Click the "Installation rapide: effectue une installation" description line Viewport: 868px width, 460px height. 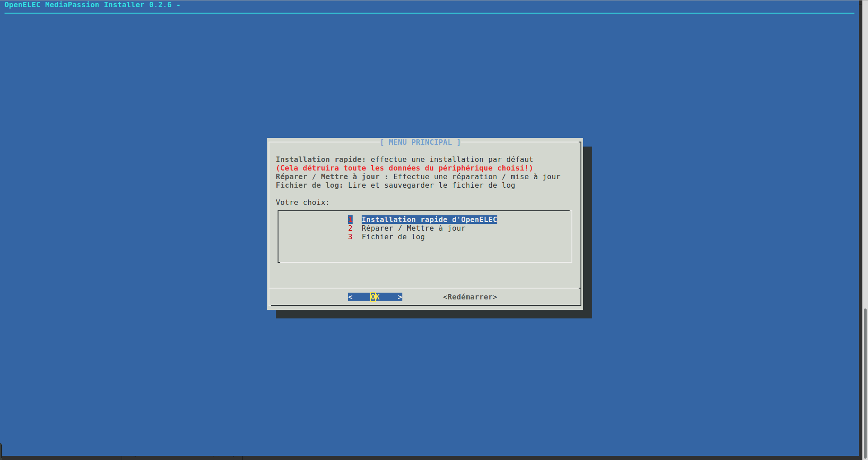[x=404, y=160]
